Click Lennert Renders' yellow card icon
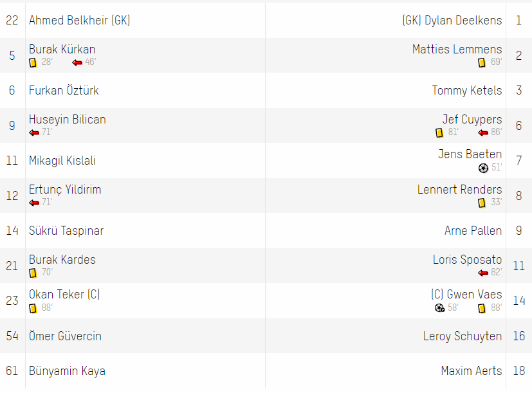Image resolution: width=532 pixels, height=393 pixels. (x=482, y=203)
